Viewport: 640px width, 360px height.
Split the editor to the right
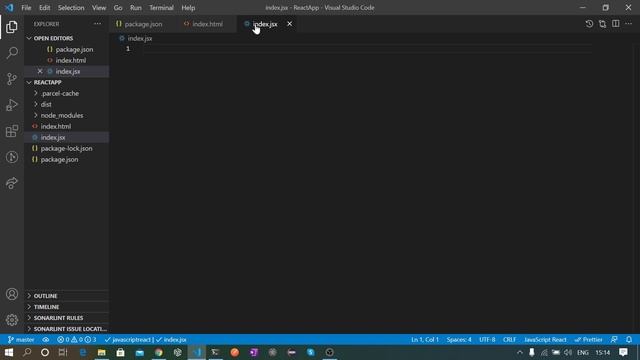(x=616, y=24)
